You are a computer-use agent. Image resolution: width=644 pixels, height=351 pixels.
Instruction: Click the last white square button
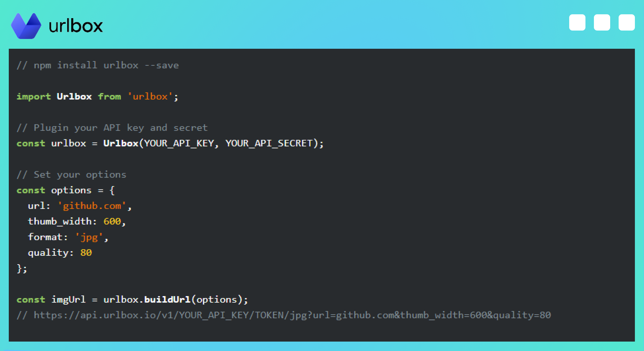[x=626, y=22]
